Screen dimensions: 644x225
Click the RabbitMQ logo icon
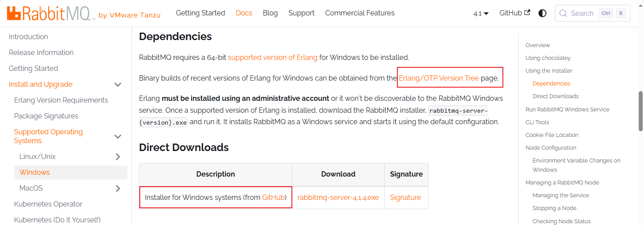pyautogui.click(x=14, y=14)
